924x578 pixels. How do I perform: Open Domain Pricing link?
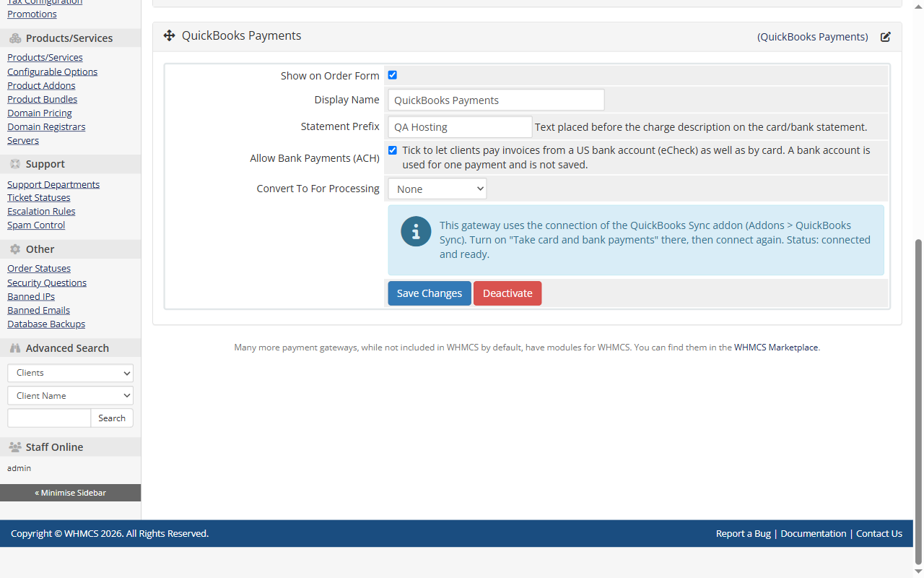point(40,113)
